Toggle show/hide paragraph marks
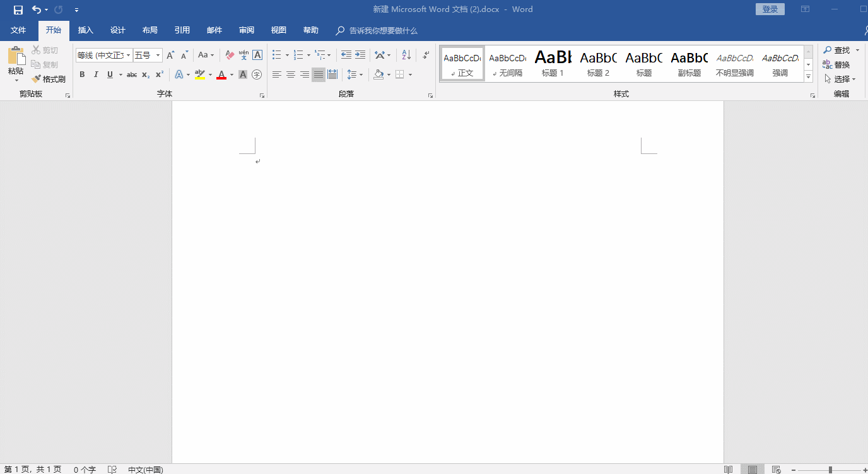Viewport: 868px width, 474px height. pos(426,56)
